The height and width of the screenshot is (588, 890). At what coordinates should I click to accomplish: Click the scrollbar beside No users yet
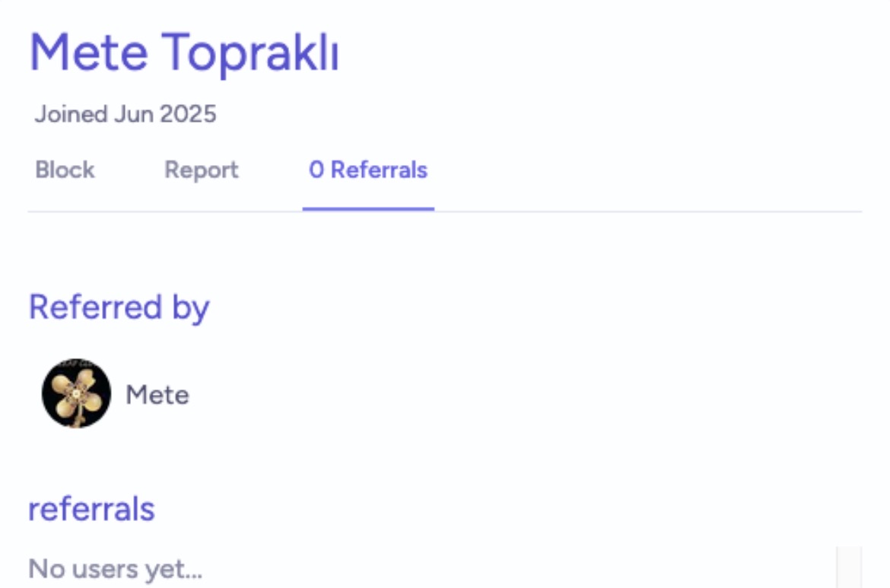coord(849,567)
